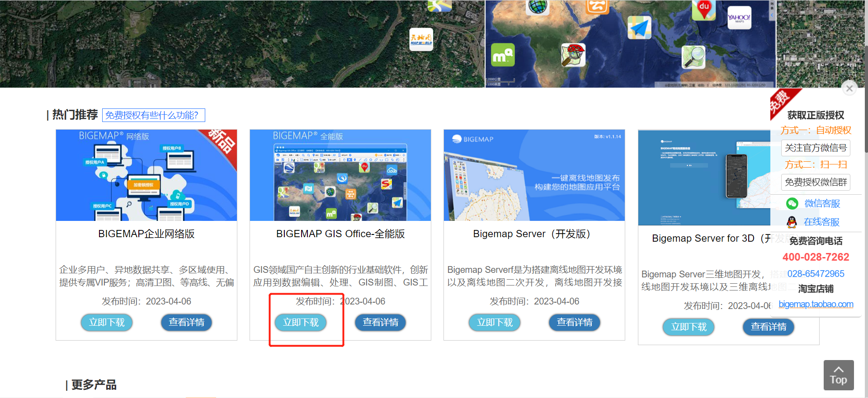
Task: Download BIGEMAP企业网络版 with 立即下载
Action: tap(107, 323)
